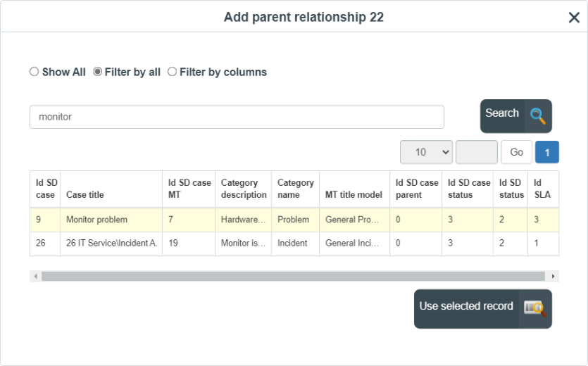
Task: Sort by the Category name column header
Action: (x=296, y=189)
